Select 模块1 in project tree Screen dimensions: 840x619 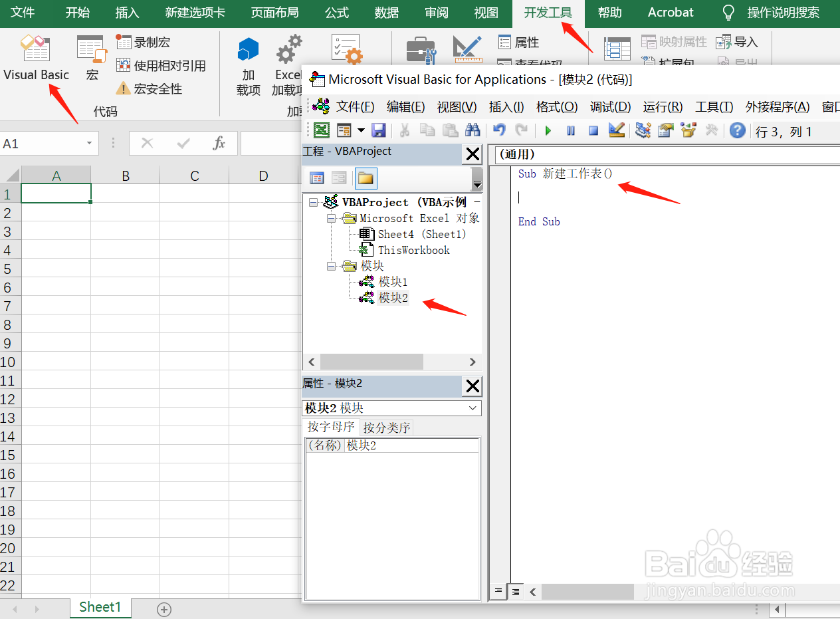click(x=393, y=282)
